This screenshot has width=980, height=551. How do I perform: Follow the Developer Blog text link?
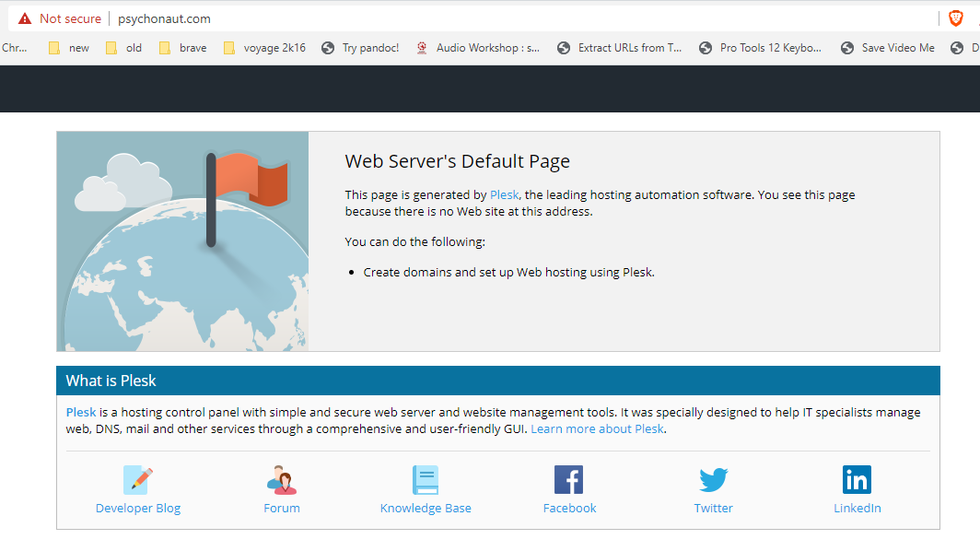(138, 509)
